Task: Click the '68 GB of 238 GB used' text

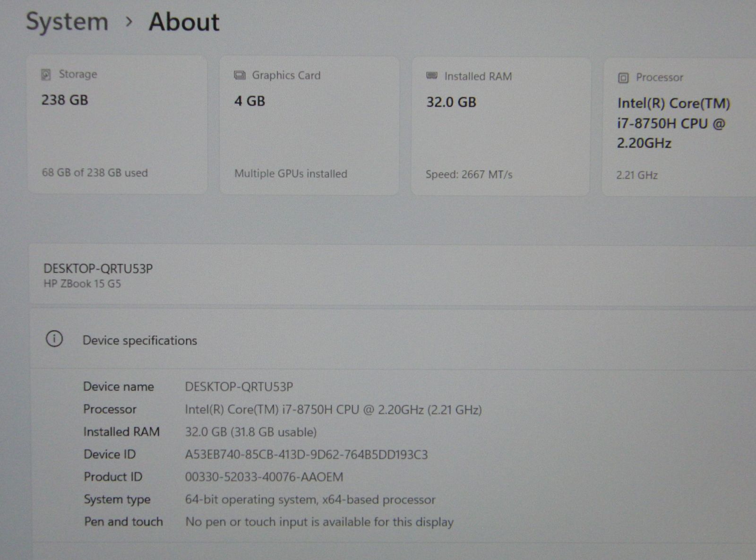Action: pyautogui.click(x=94, y=173)
